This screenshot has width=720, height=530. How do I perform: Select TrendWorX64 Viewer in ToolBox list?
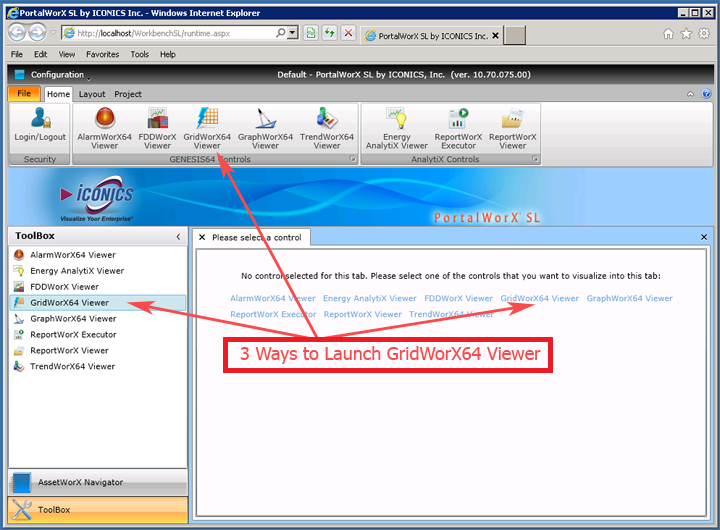coord(98,366)
